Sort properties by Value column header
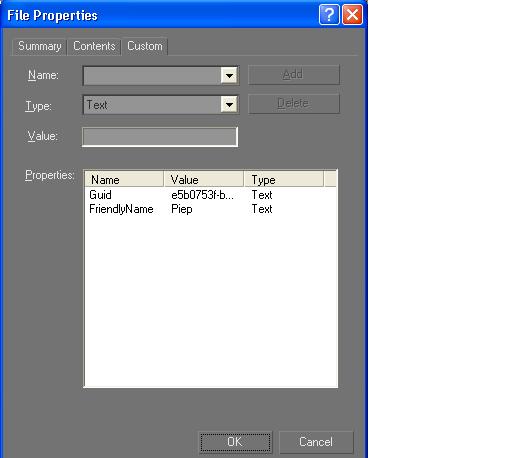Viewport: 512px width, 458px height. click(204, 179)
